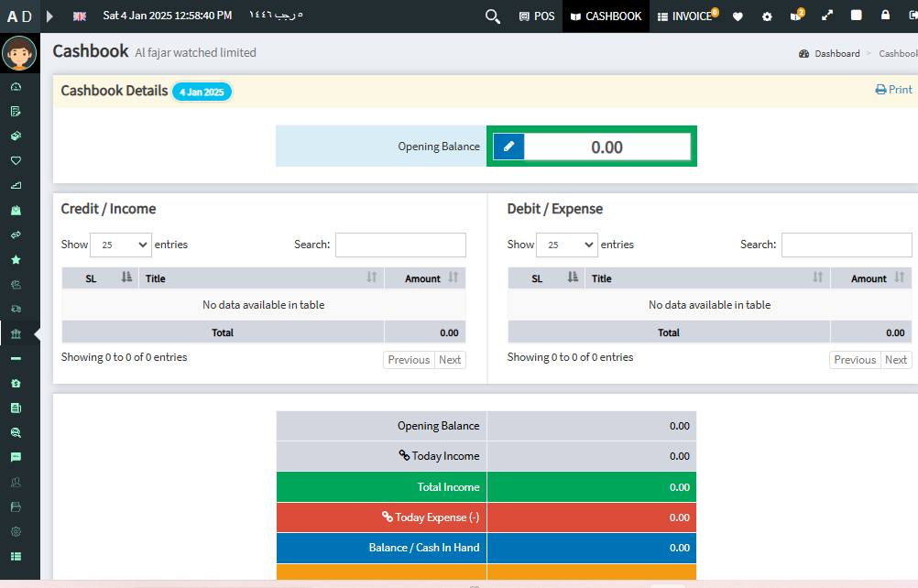The width and height of the screenshot is (918, 588).
Task: Open the user avatar profile
Action: [19, 53]
